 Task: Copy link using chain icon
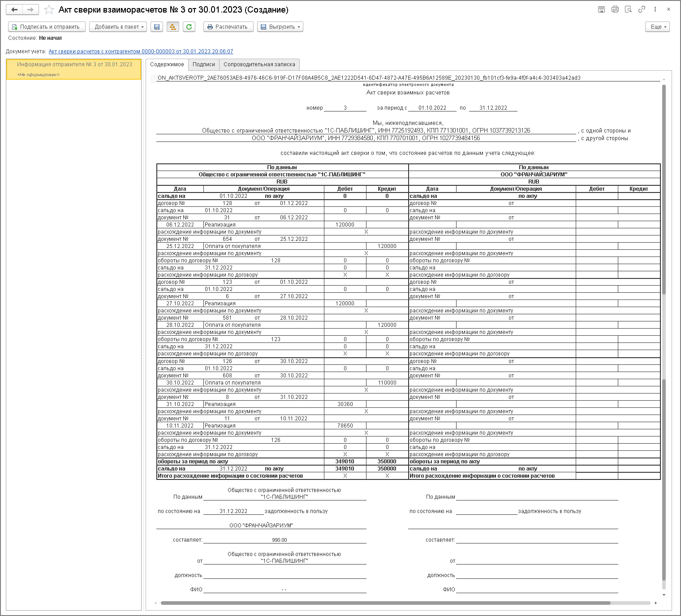[642, 9]
